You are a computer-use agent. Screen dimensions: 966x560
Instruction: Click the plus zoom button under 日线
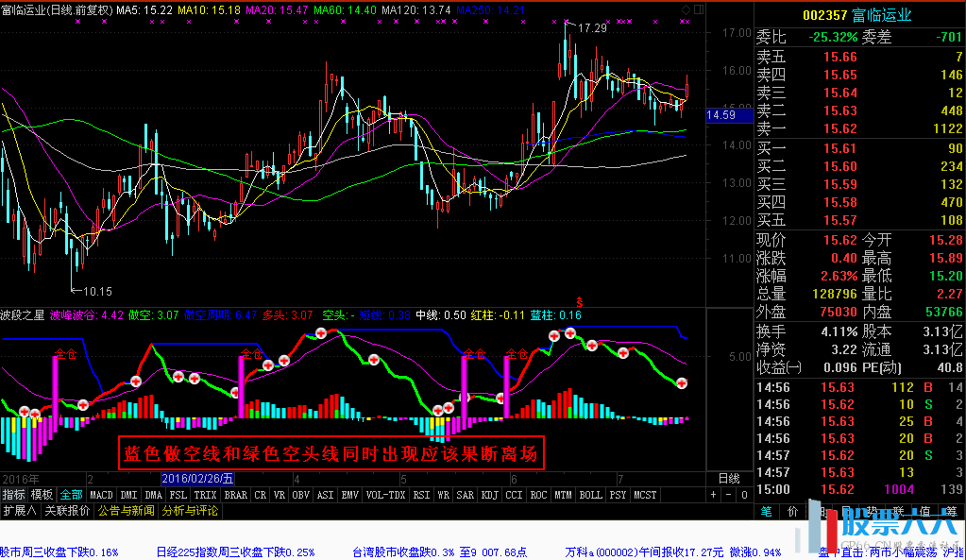(x=713, y=494)
